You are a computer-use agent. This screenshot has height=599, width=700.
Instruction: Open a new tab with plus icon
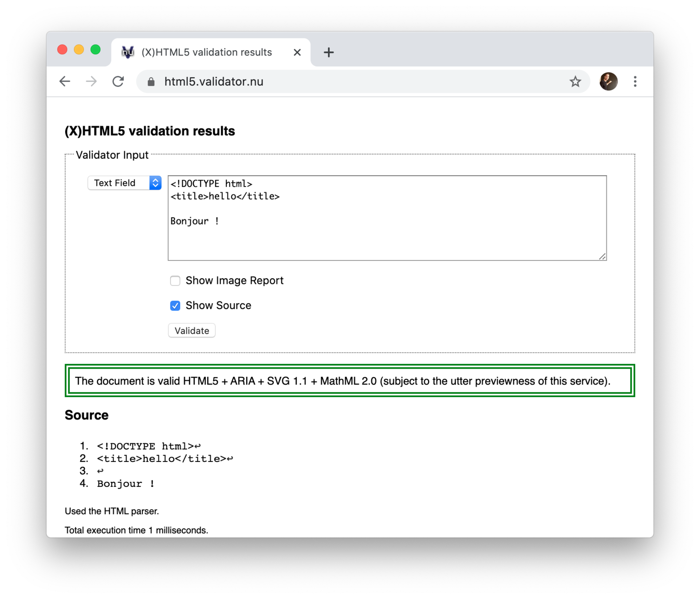[x=328, y=52]
